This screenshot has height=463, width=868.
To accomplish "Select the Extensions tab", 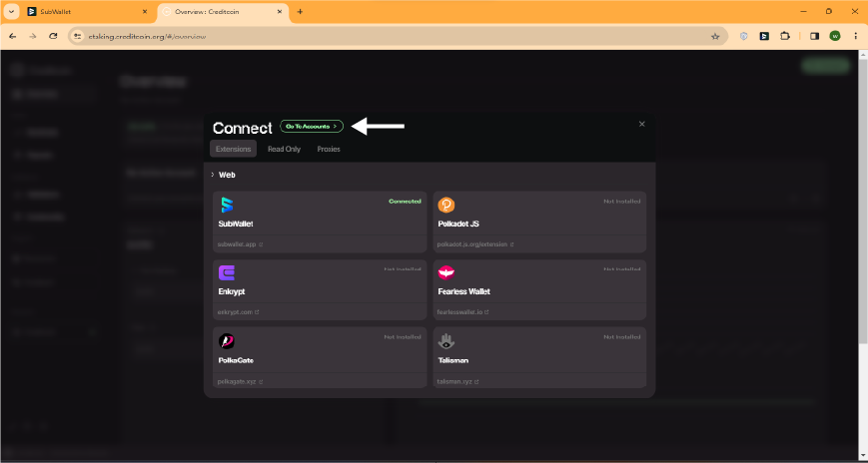I will [233, 149].
